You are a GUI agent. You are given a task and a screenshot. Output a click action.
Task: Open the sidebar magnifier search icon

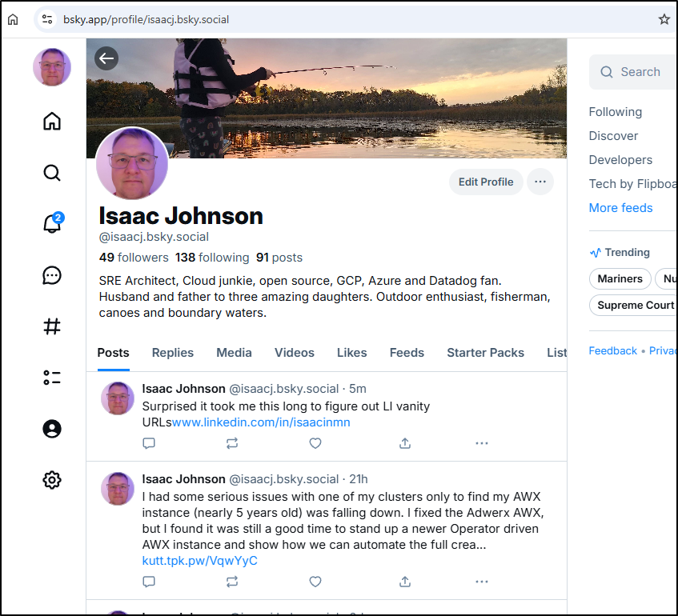(x=52, y=173)
